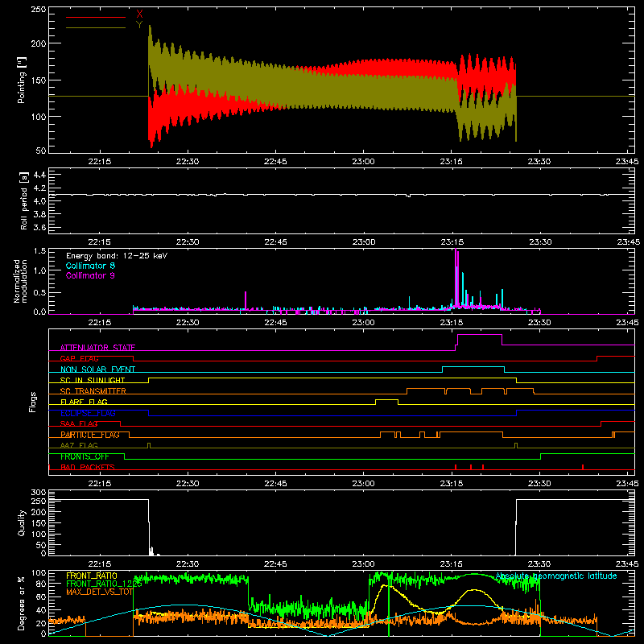The image size is (644, 644).
Task: Click the 23:00 time label under Roll period plot
Action: [x=364, y=242]
